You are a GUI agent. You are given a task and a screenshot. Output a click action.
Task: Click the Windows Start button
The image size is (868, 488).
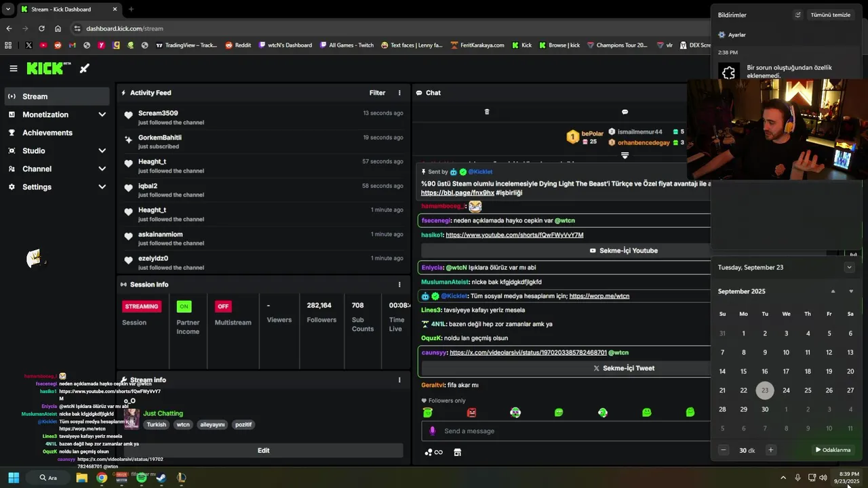pos(14,478)
